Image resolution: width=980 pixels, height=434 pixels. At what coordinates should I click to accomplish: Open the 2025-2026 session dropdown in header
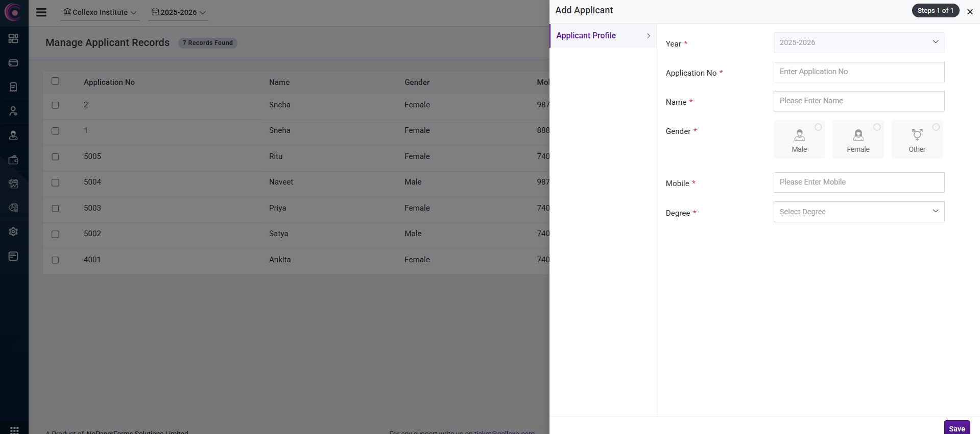pyautogui.click(x=178, y=12)
